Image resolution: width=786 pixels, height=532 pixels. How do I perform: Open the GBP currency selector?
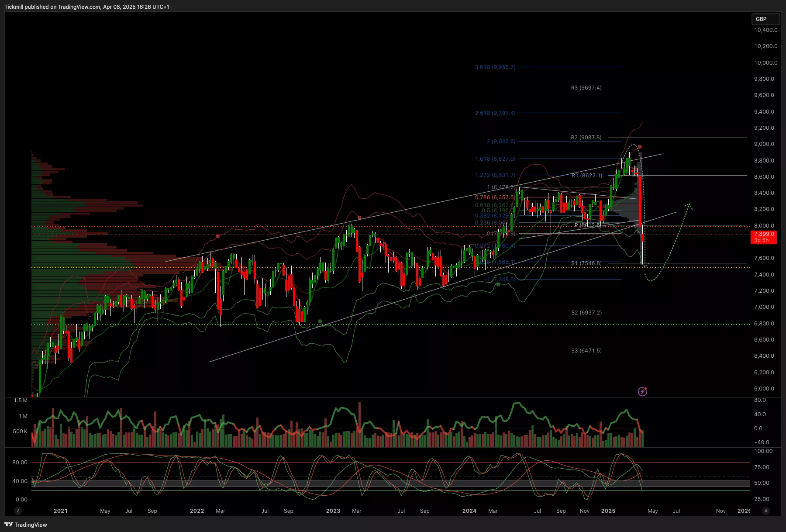(x=765, y=19)
